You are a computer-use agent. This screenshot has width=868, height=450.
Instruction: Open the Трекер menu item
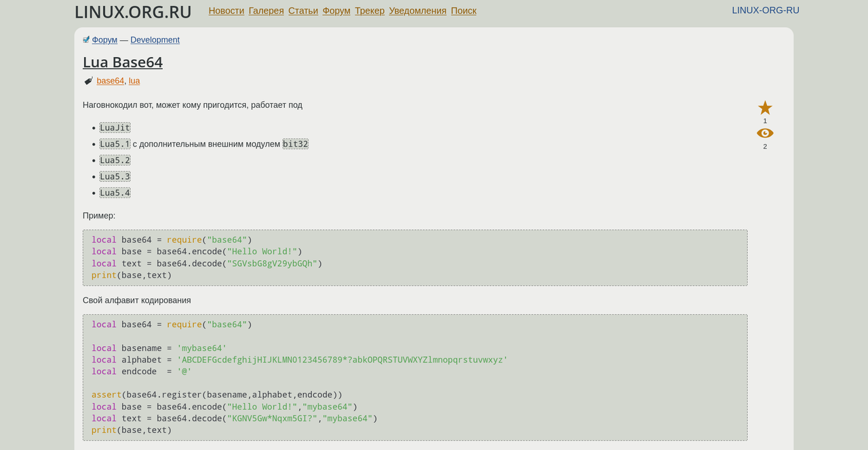[370, 11]
